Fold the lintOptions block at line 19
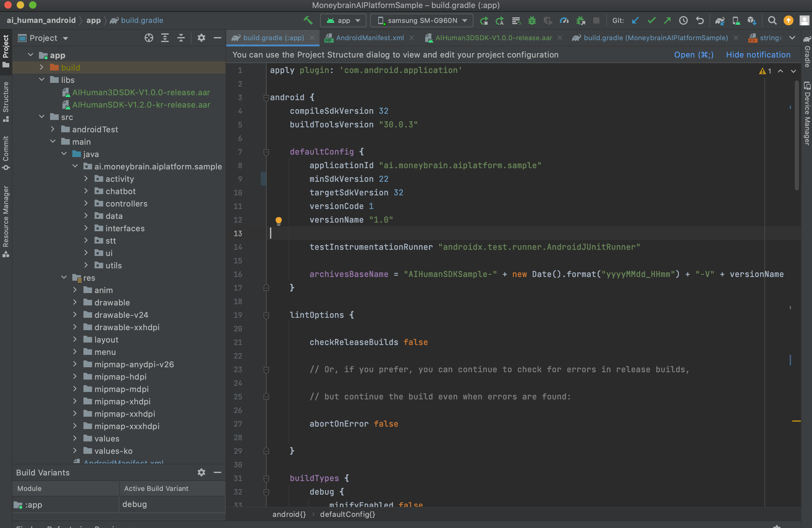Image resolution: width=812 pixels, height=528 pixels. tap(266, 315)
